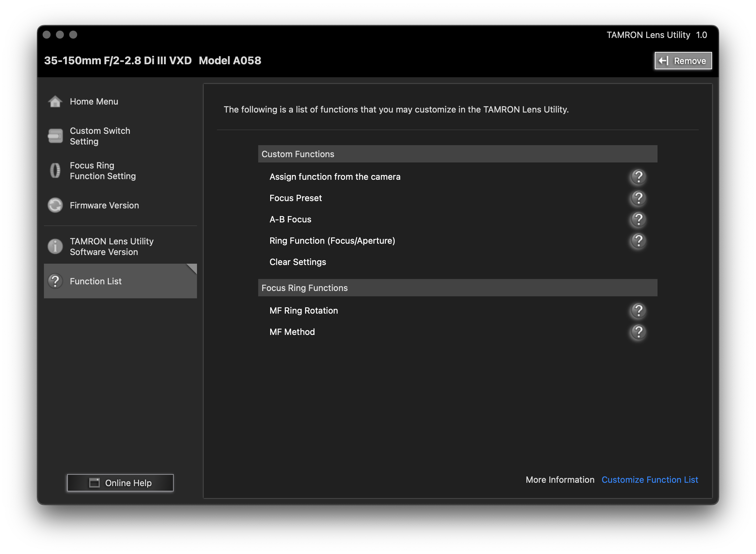
Task: Select TAMRON Lens Utility Software Version info icon
Action: click(55, 246)
